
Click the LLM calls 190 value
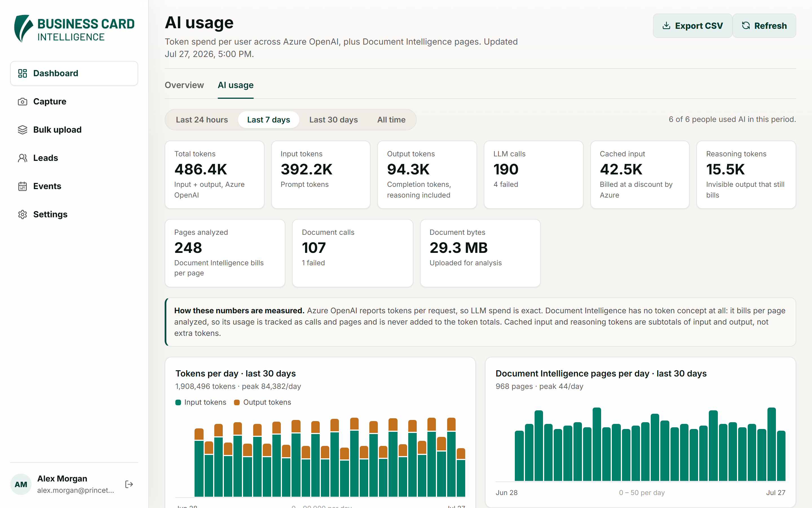[x=506, y=169]
